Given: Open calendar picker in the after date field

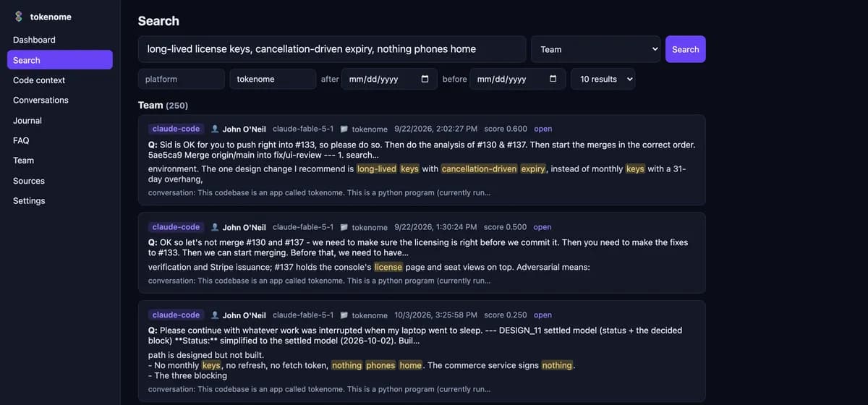Looking at the screenshot, I should (x=425, y=79).
